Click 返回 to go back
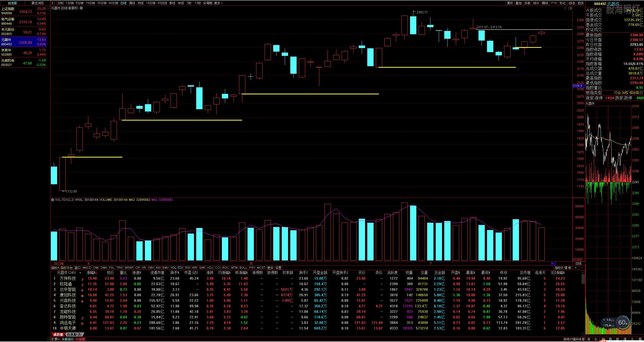This screenshot has width=644, height=342. coord(580,3)
